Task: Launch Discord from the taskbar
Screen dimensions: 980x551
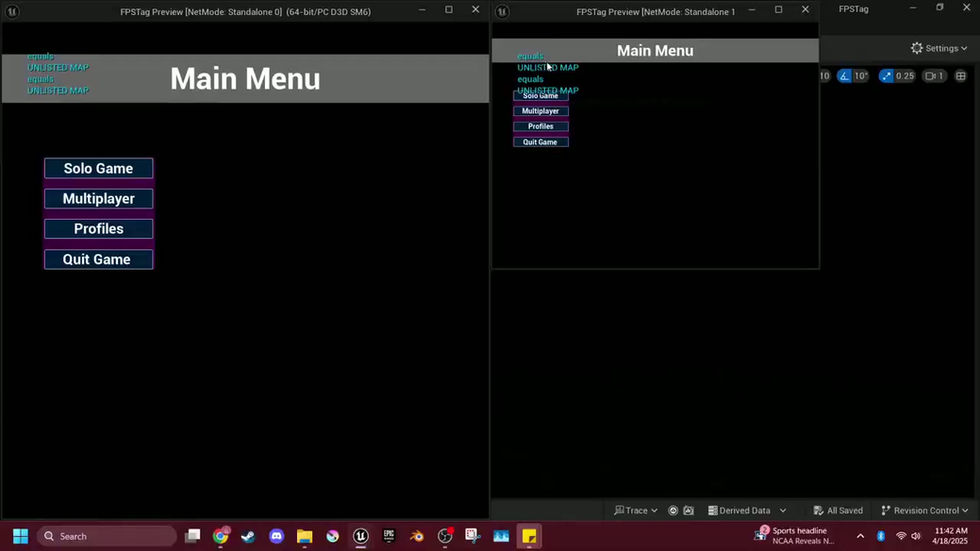Action: click(276, 536)
